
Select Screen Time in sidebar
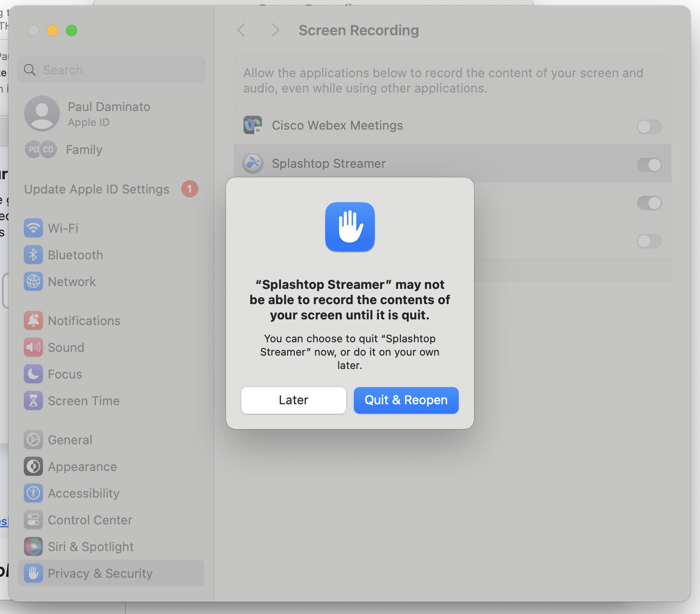click(x=111, y=401)
